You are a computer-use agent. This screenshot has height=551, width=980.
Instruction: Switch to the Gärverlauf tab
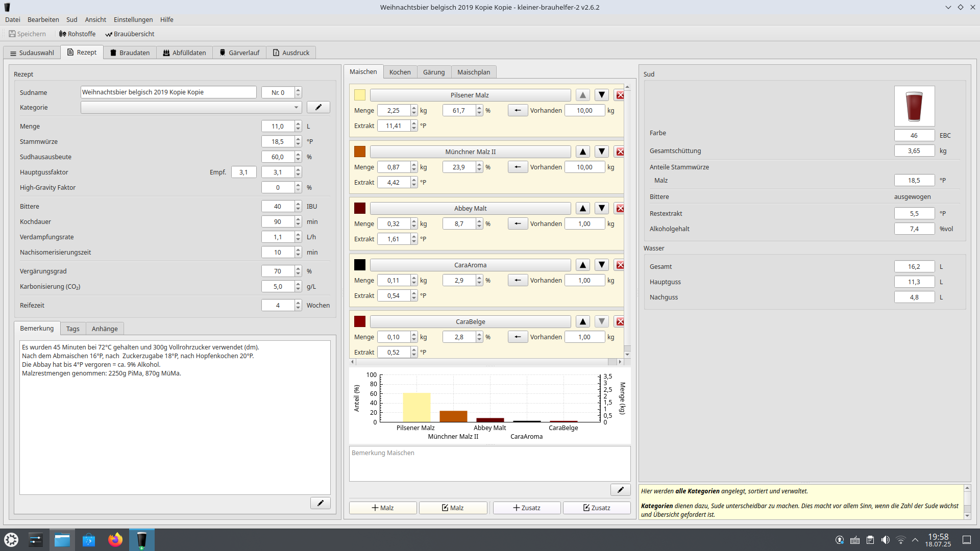point(239,53)
